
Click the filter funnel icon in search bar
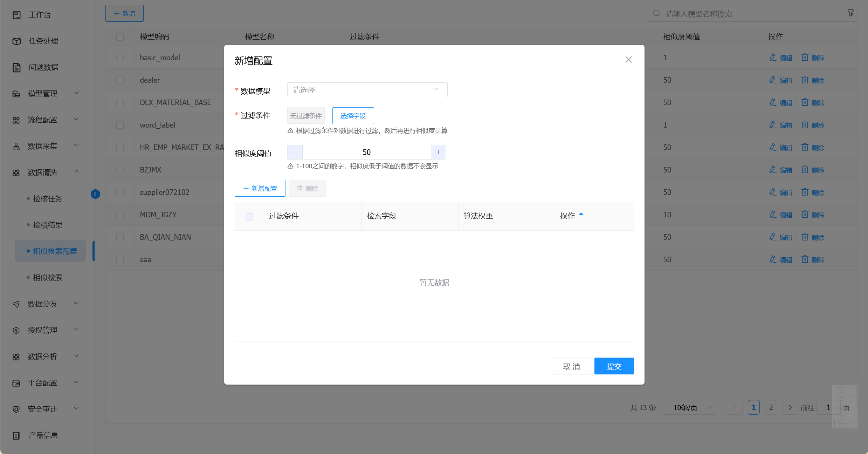(x=850, y=13)
